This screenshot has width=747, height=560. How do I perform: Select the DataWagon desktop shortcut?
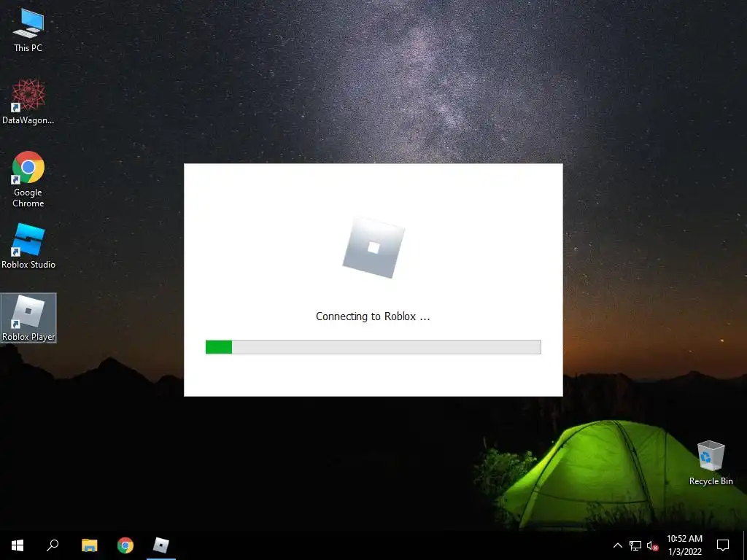(x=28, y=102)
